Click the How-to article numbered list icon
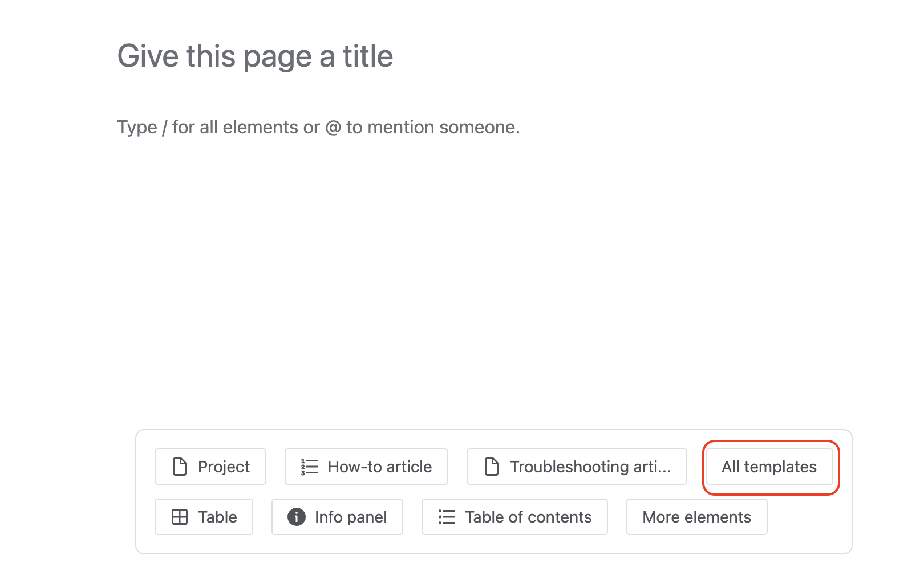The image size is (924, 567). click(309, 467)
